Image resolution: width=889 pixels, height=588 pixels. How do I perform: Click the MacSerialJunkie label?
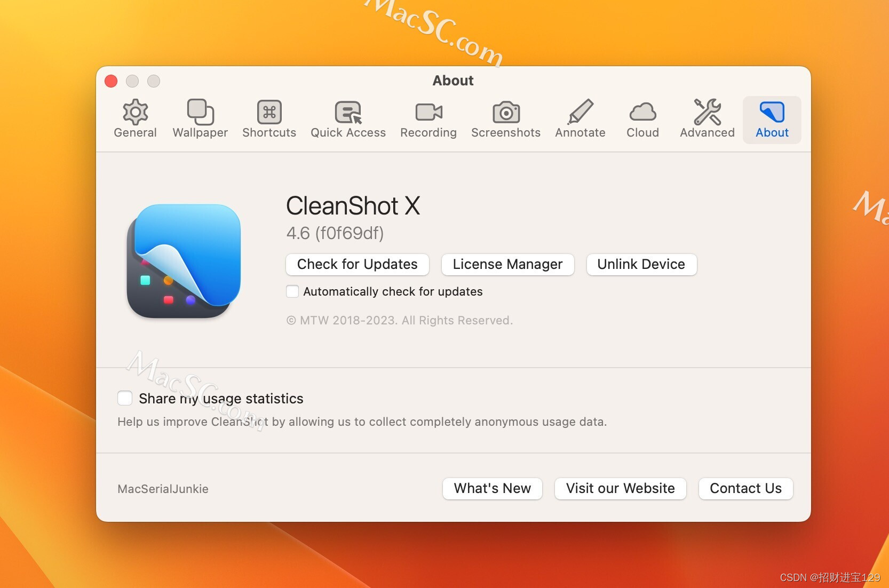point(163,489)
